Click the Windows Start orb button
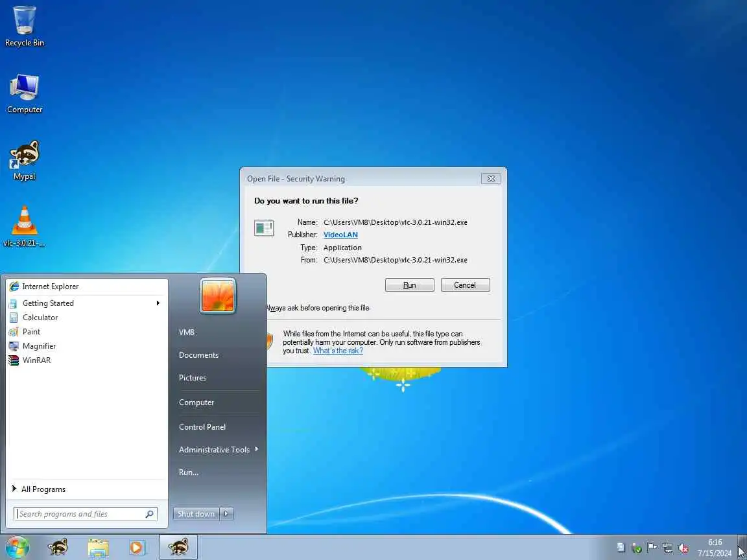Image resolution: width=747 pixels, height=560 pixels. point(17,547)
